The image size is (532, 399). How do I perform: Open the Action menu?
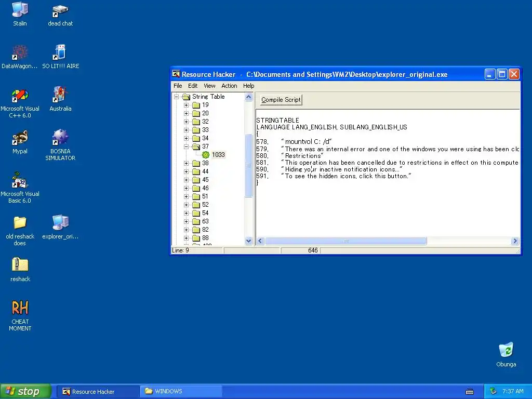229,86
